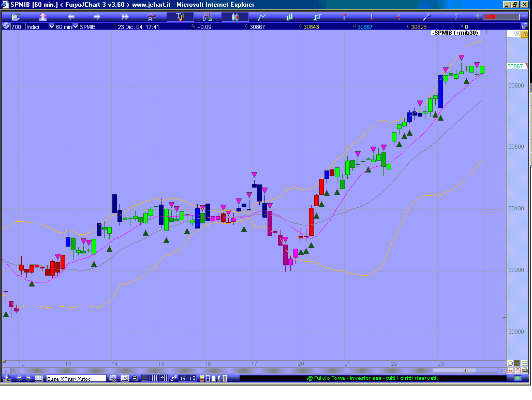
Task: Click the double-arrow fast forward icon
Action: pyautogui.click(x=125, y=17)
